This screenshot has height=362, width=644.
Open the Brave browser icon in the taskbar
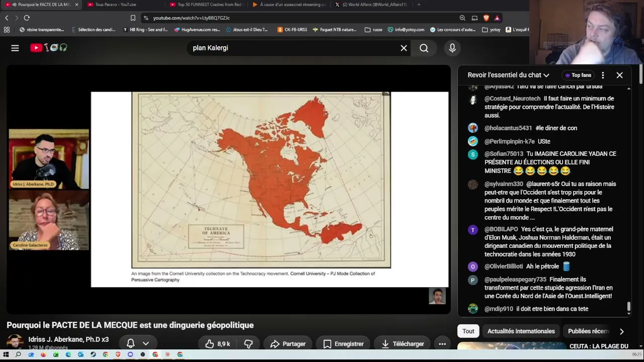[x=118, y=354]
